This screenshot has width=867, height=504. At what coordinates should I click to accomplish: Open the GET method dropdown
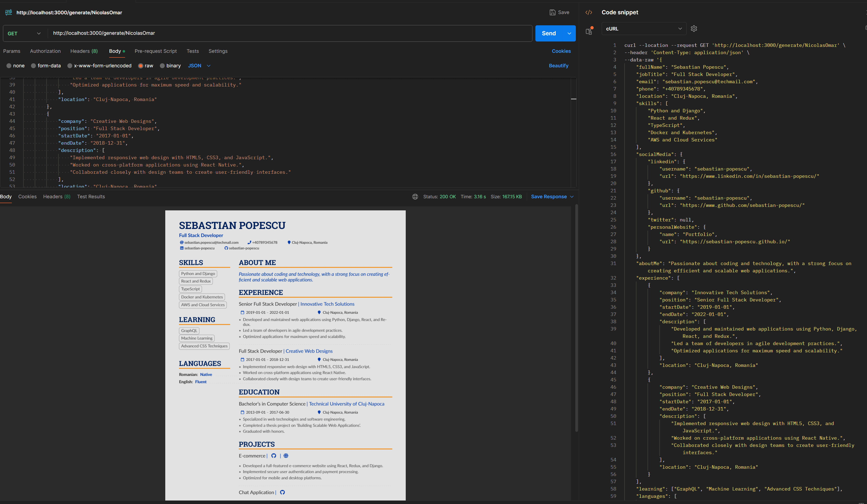click(24, 33)
